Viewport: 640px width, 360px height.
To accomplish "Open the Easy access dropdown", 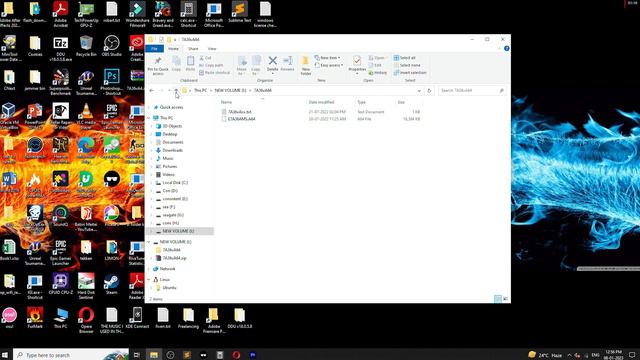I will pyautogui.click(x=329, y=65).
